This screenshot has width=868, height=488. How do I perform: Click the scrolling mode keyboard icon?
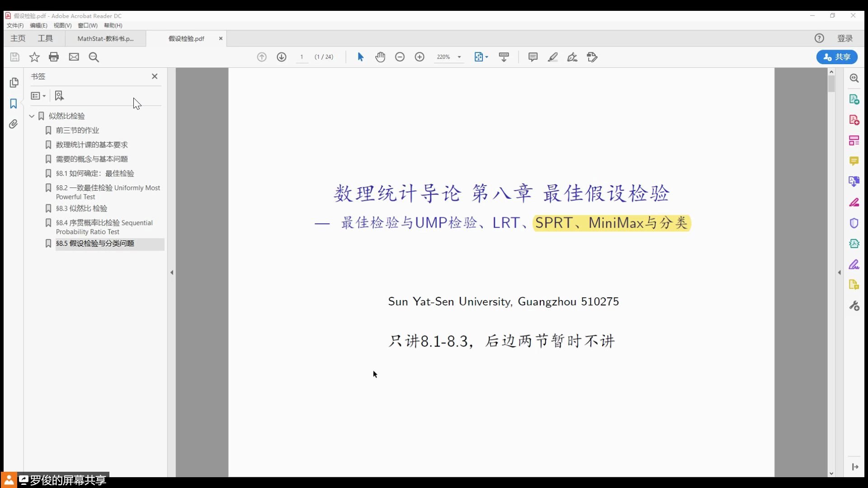tap(504, 57)
